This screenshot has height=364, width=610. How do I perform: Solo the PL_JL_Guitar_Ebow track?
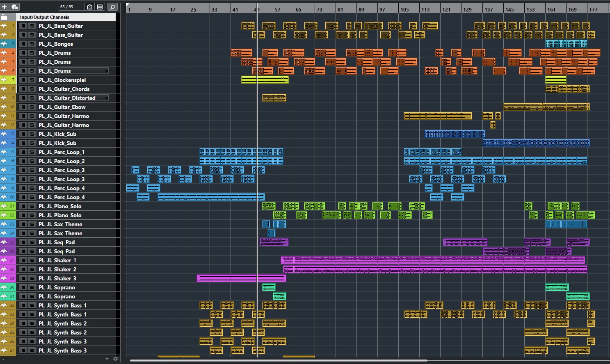(x=32, y=107)
